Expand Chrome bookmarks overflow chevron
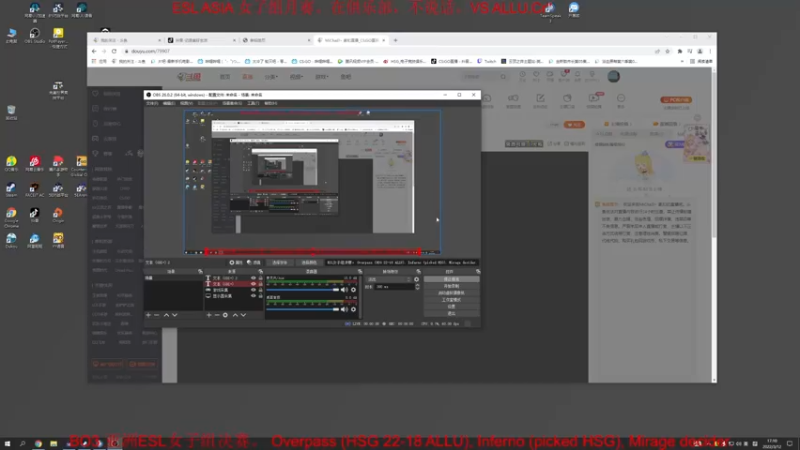The image size is (800, 450). coord(682,61)
